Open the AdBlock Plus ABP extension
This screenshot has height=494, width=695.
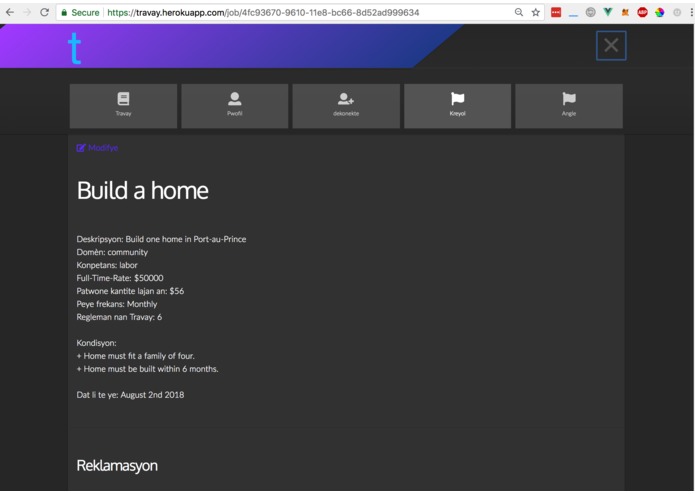point(642,12)
